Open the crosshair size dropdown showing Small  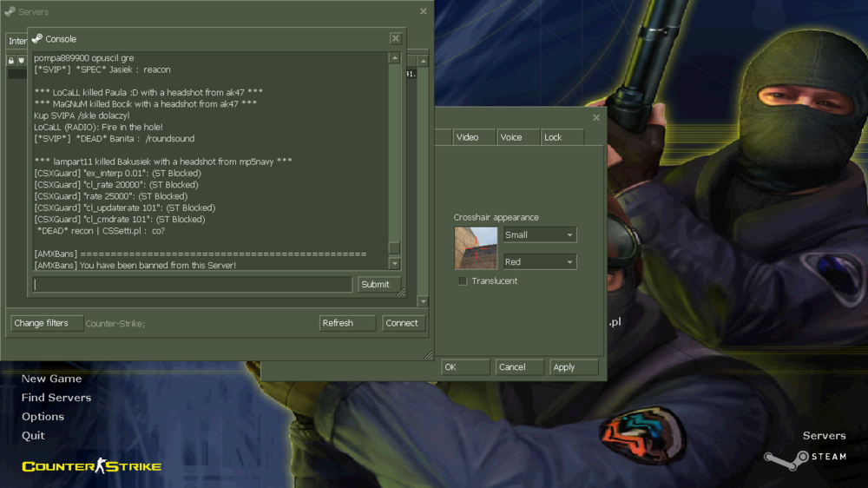540,234
